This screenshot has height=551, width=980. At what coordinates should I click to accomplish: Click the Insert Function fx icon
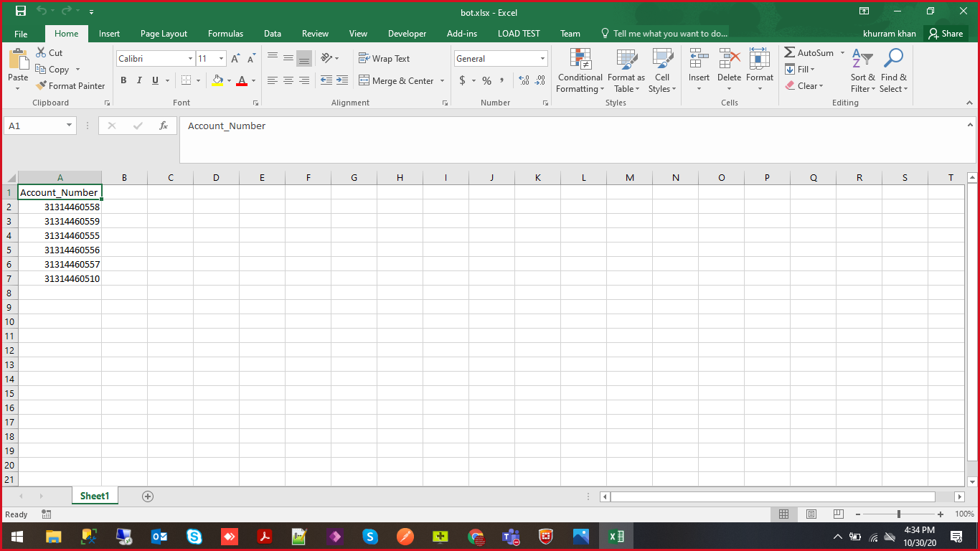164,126
